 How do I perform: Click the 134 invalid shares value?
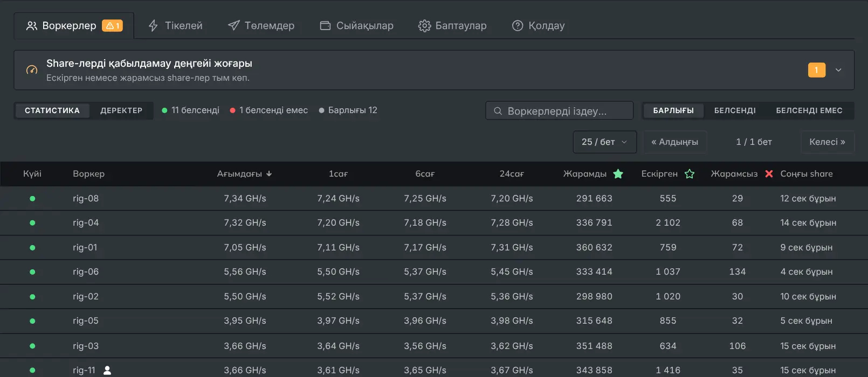coord(738,272)
